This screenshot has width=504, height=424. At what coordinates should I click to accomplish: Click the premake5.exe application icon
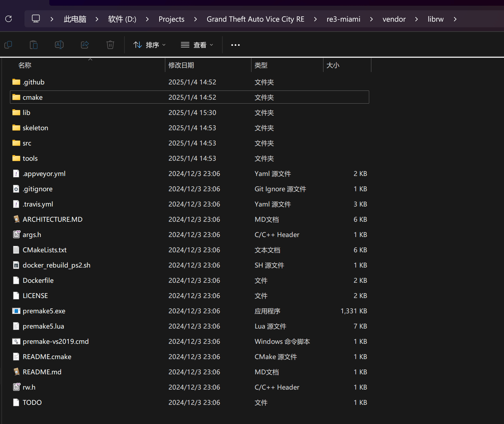coord(16,311)
